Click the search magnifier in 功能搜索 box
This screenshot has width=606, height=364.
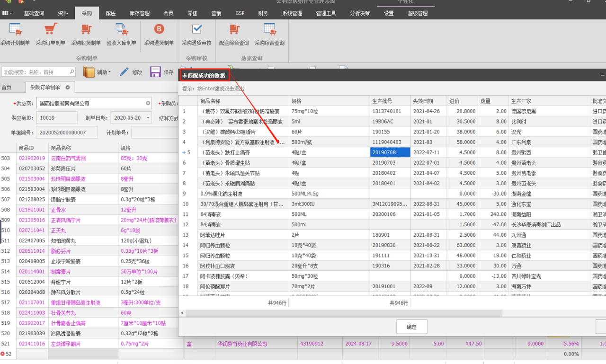point(71,72)
